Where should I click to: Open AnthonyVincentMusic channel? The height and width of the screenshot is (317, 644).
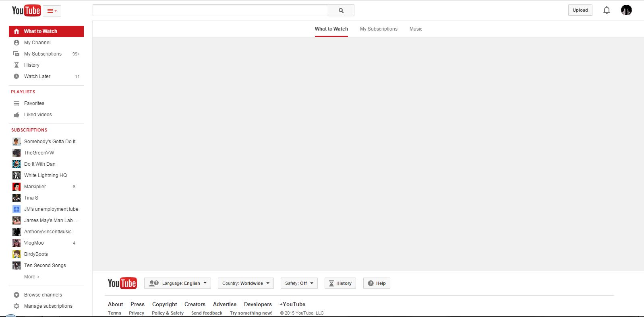click(46, 232)
